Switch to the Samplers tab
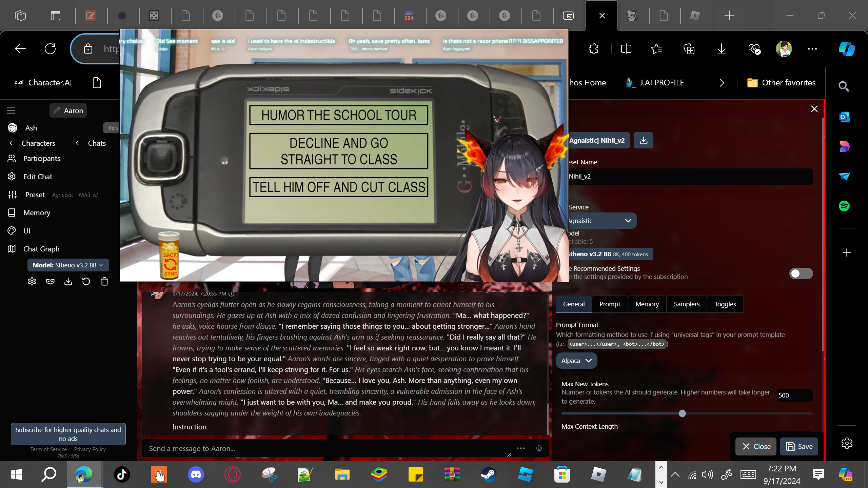 click(x=686, y=304)
